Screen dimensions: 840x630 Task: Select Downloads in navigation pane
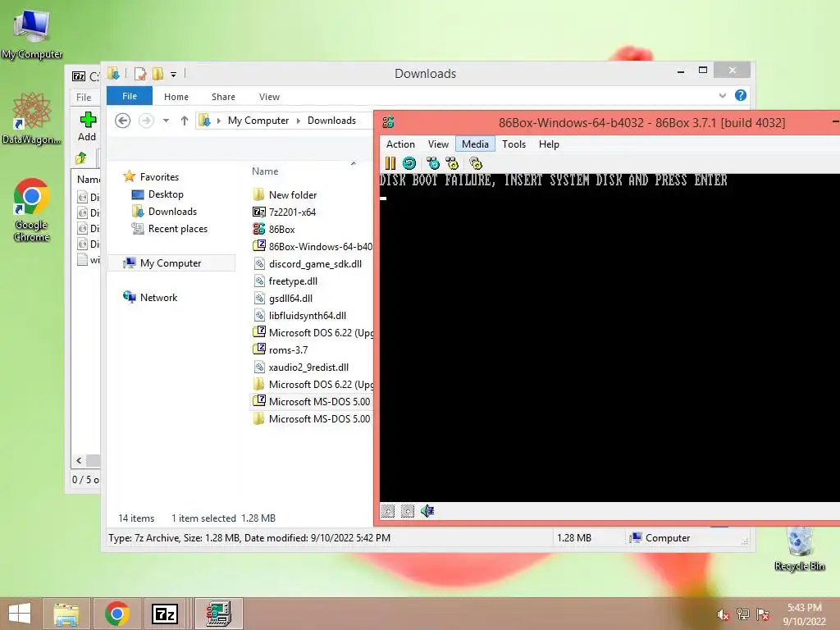point(172,212)
